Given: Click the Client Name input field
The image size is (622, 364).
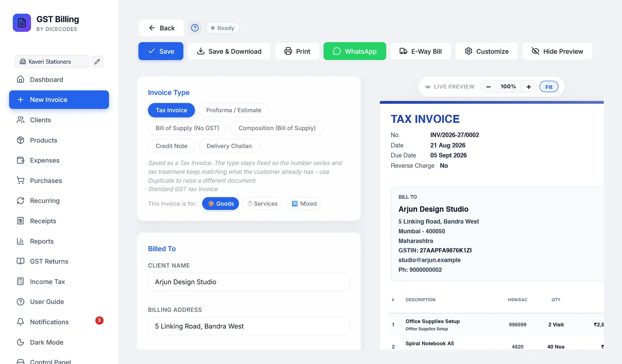Looking at the screenshot, I should pyautogui.click(x=249, y=282).
